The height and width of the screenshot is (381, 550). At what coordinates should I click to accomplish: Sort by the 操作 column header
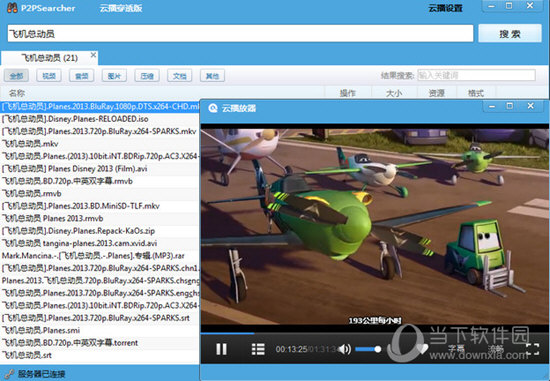coord(348,93)
